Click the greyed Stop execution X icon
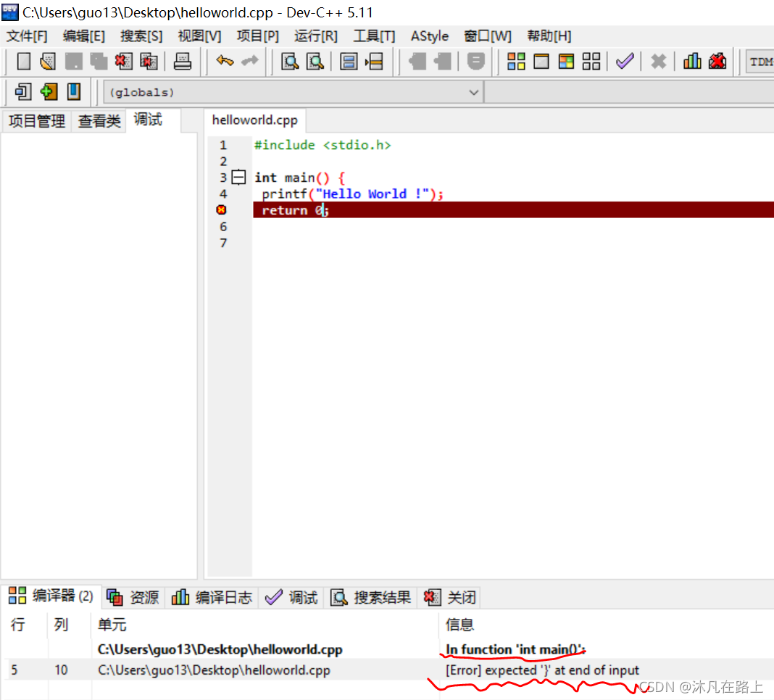The height and width of the screenshot is (700, 774). click(658, 61)
